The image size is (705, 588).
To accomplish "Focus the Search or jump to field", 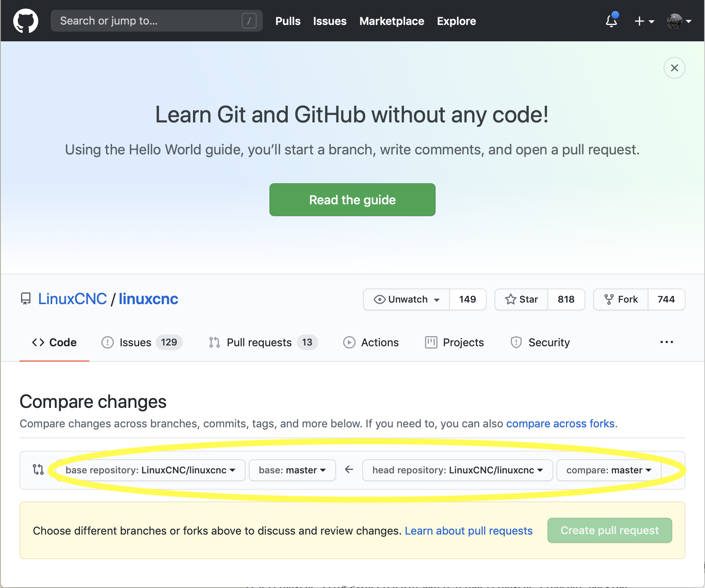I will coord(157,21).
